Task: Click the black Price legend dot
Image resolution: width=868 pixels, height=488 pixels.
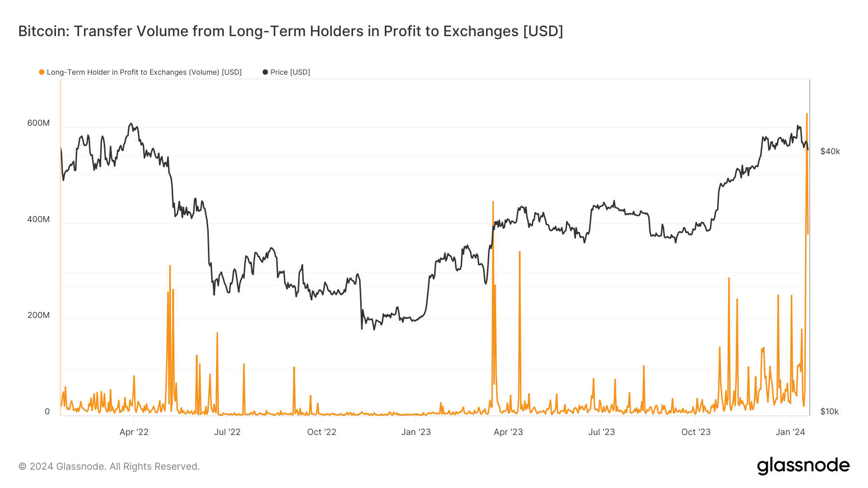Action: pyautogui.click(x=265, y=72)
